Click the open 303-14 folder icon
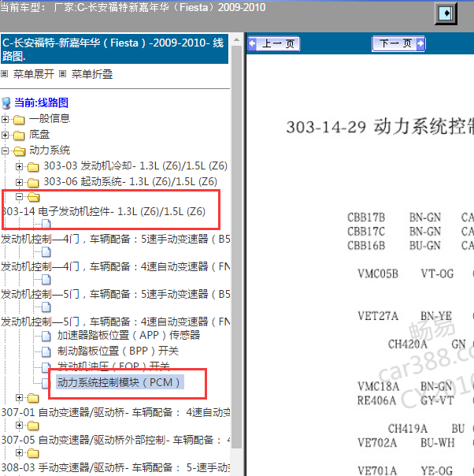Screen dimensions: 474x476 (x=34, y=197)
